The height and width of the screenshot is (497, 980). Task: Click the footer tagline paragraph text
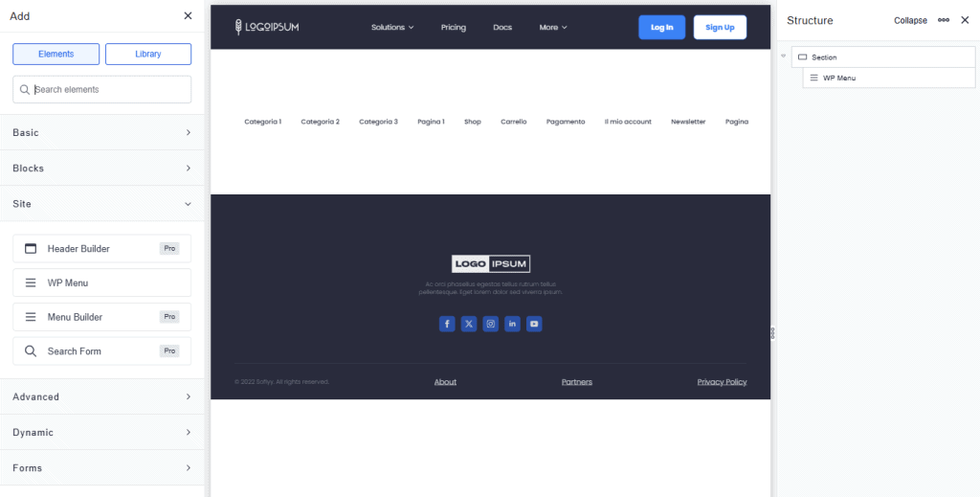(491, 288)
